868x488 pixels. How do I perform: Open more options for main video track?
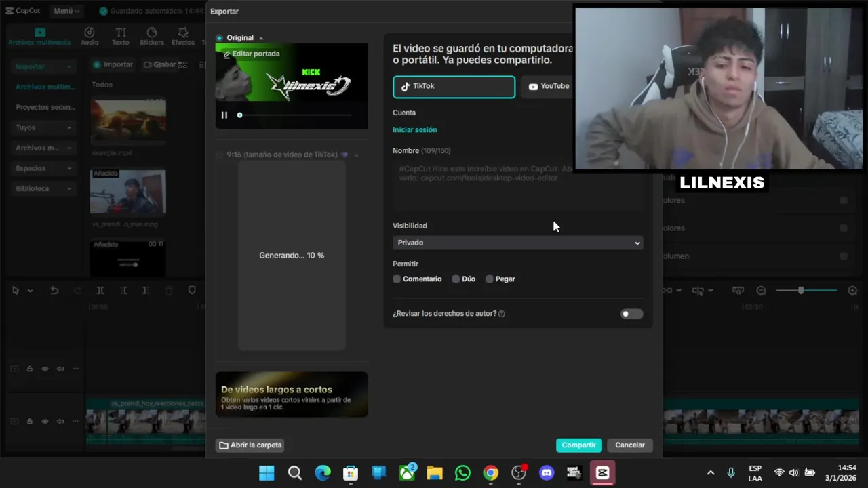75,421
